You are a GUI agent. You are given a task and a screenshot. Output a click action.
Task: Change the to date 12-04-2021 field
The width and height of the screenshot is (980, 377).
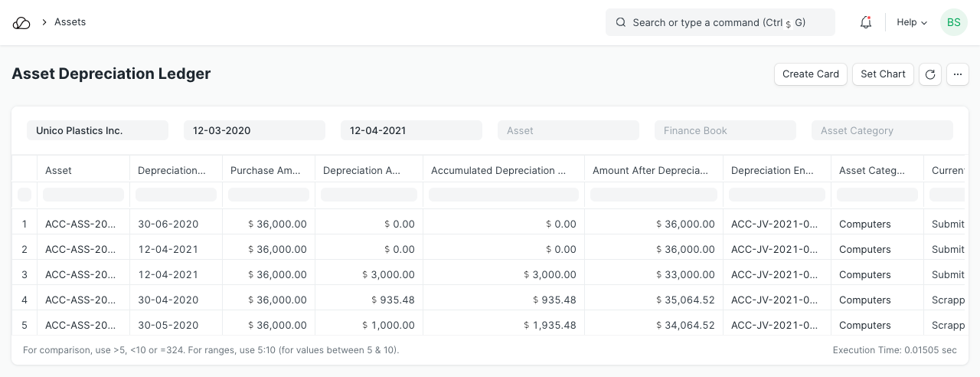point(411,131)
